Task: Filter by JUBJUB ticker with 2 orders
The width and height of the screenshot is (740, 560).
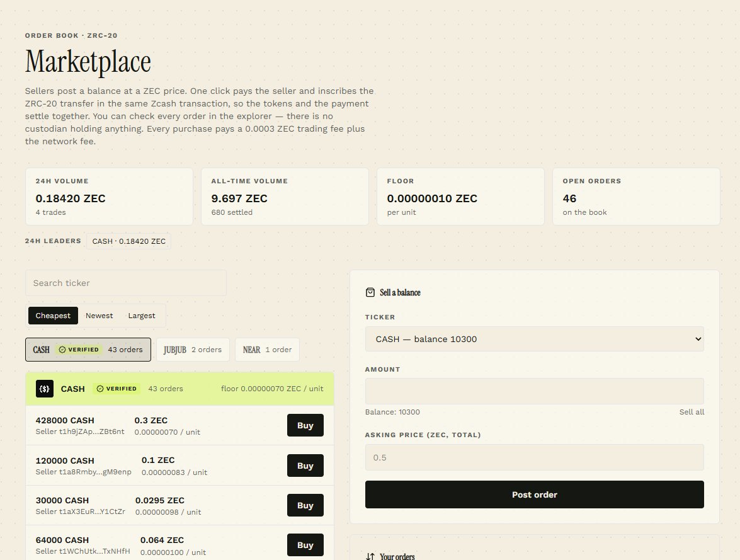Action: [x=193, y=350]
